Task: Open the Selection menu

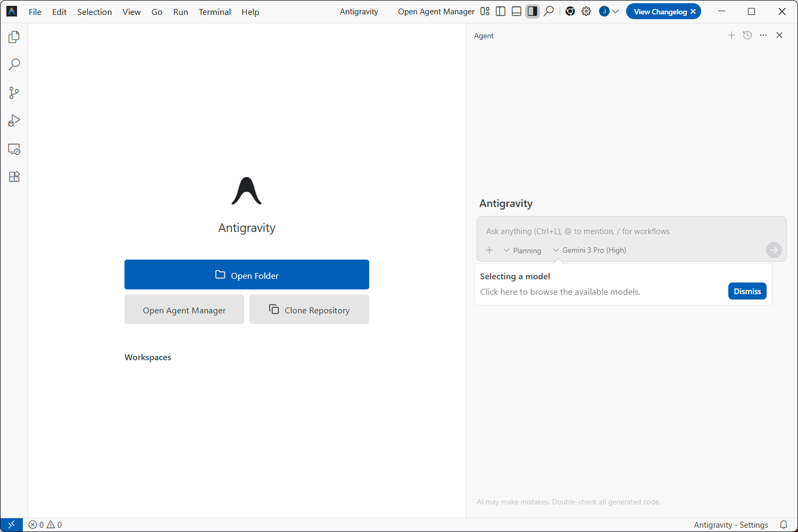Action: (95, 12)
